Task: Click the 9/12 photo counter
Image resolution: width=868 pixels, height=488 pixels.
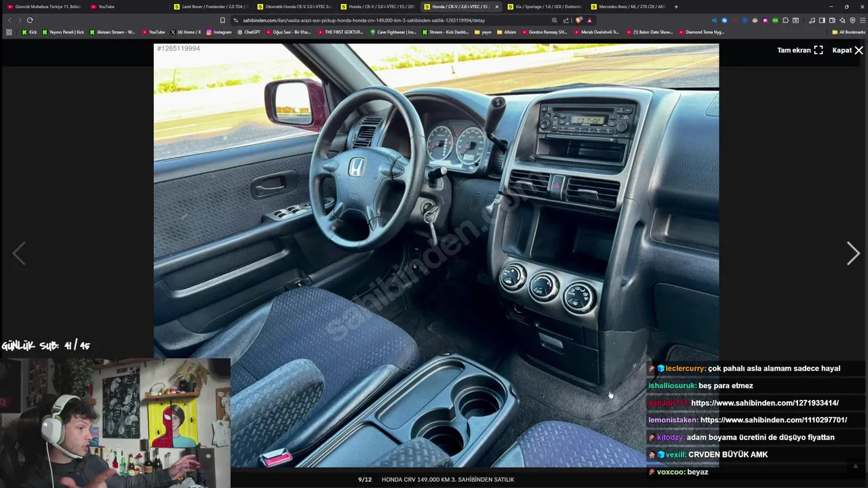Action: tap(365, 479)
